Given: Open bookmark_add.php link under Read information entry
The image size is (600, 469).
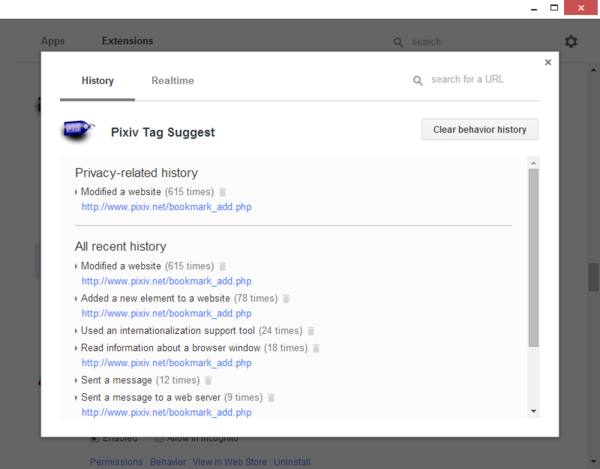Looking at the screenshot, I should 166,363.
